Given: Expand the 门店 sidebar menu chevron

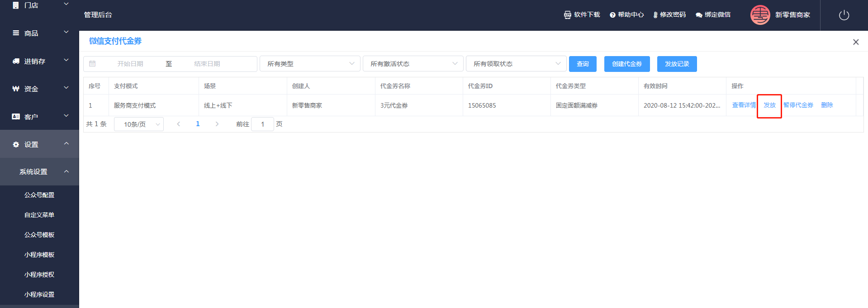Looking at the screenshot, I should click(66, 4).
